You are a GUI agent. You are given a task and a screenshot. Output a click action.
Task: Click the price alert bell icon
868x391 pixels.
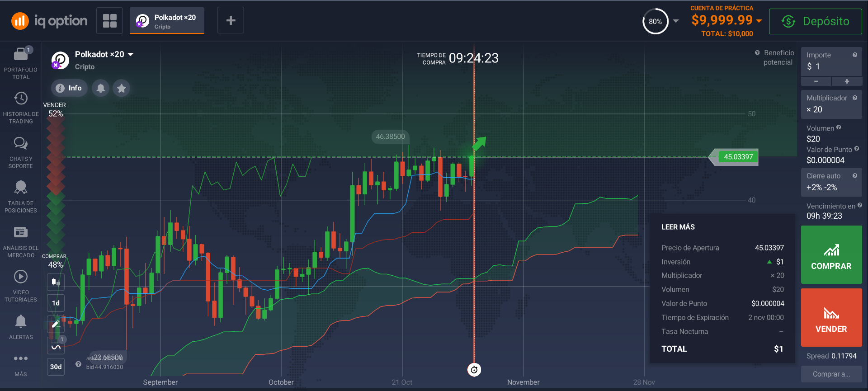101,88
